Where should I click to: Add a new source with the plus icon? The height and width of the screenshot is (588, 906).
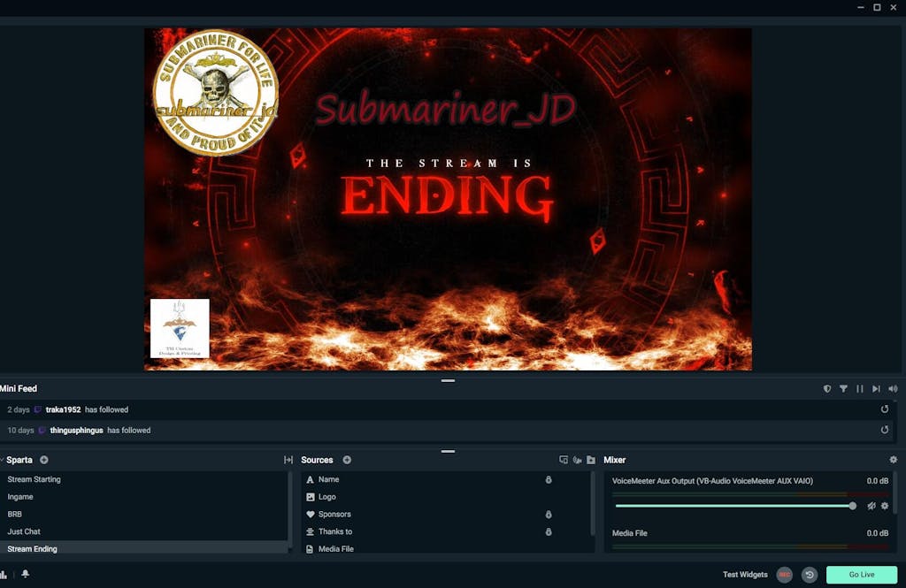tap(347, 460)
